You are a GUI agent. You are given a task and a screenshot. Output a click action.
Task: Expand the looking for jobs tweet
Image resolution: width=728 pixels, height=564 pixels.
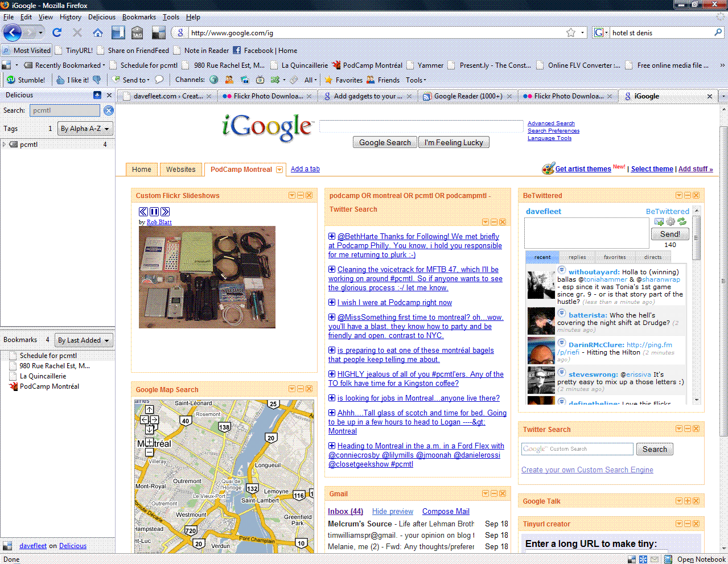click(x=332, y=398)
